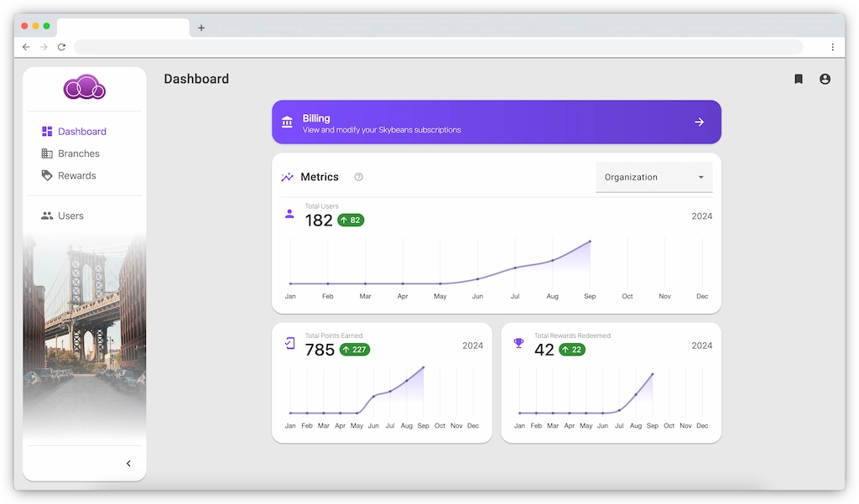Click the bookmark icon in the header

tap(798, 78)
